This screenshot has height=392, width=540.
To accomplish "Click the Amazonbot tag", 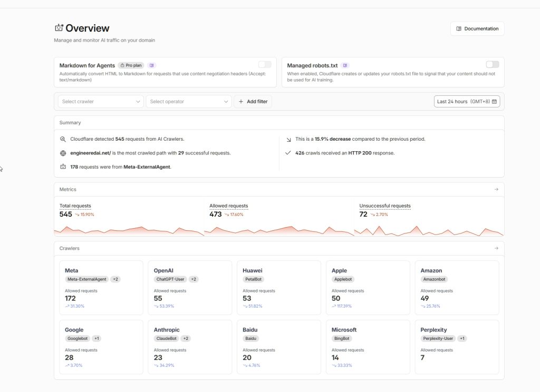I will point(434,279).
